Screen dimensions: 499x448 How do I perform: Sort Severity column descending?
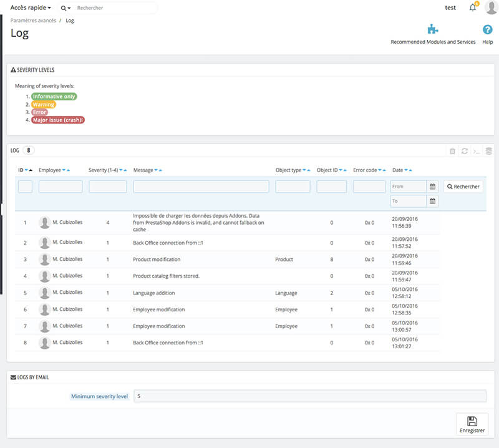[x=120, y=170]
